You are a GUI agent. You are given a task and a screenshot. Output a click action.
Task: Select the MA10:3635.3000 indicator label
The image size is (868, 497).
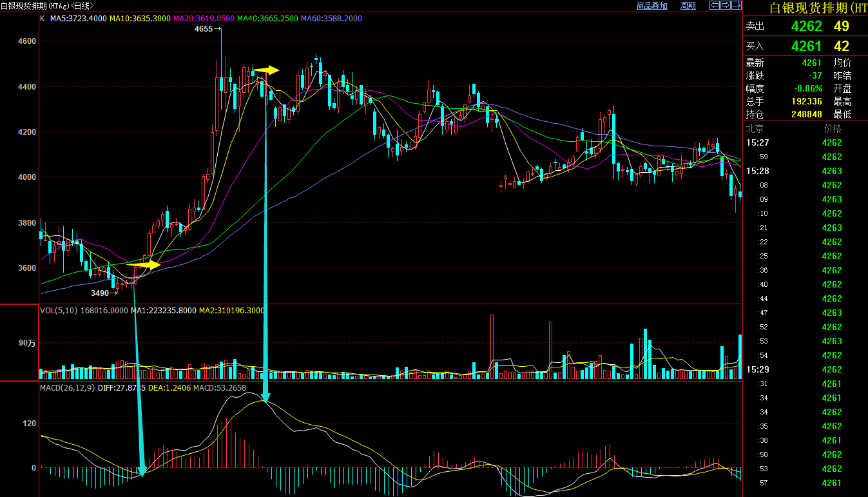coord(140,19)
